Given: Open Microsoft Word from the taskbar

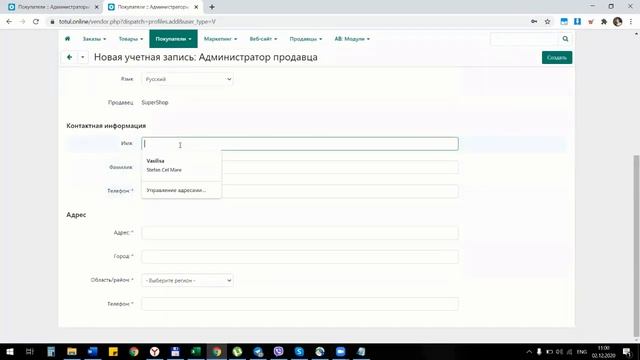Looking at the screenshot, I should 93,351.
